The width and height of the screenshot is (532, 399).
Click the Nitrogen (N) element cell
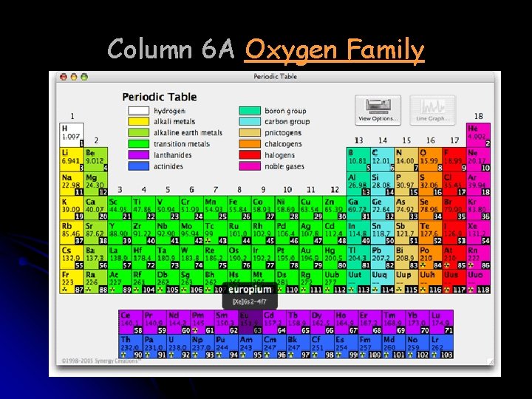(x=407, y=160)
